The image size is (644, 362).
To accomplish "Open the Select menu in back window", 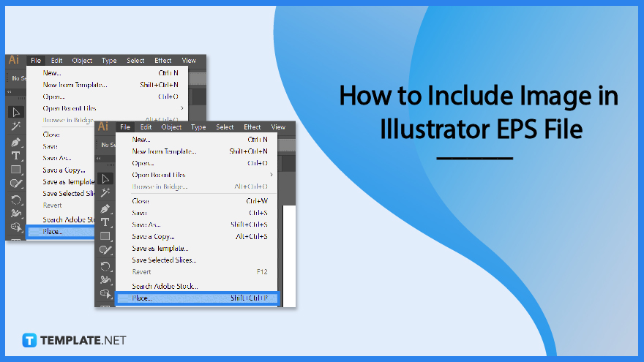I will pos(135,60).
